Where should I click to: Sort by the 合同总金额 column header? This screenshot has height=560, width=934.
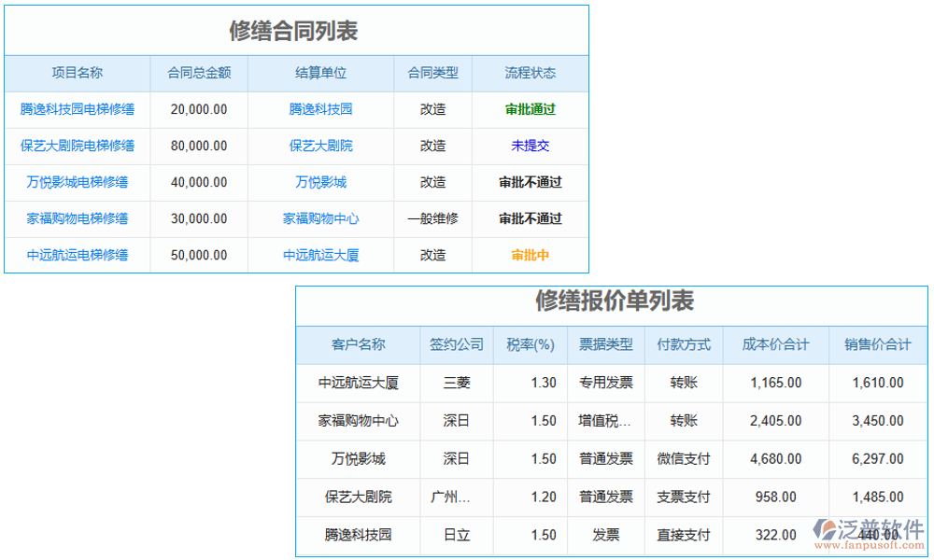pyautogui.click(x=199, y=73)
